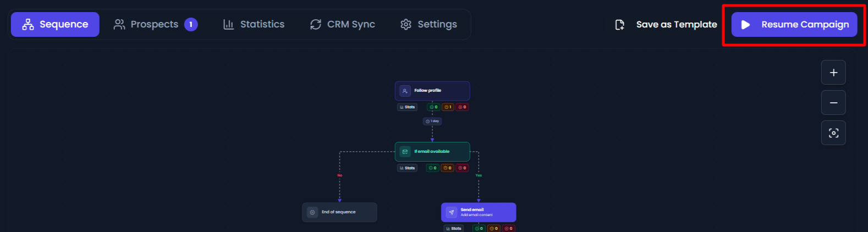The height and width of the screenshot is (232, 868).
Task: Click the play icon on Resume Campaign
Action: [x=745, y=25]
